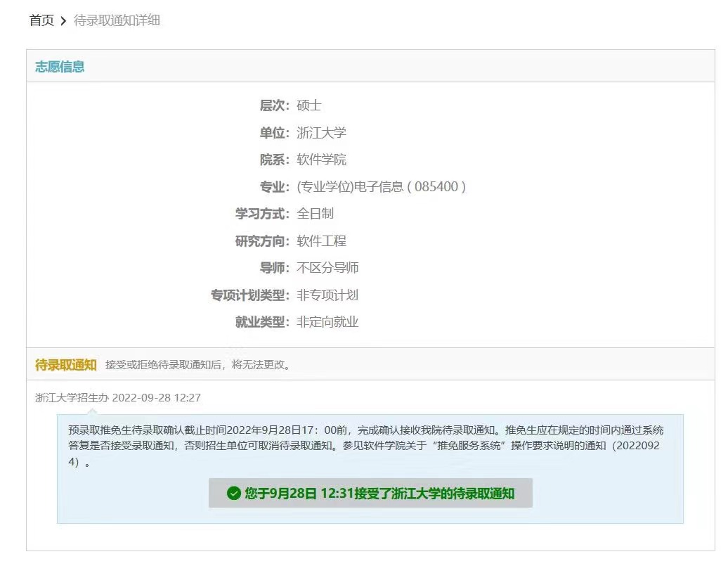728x566 pixels.
Task: Click the 院系 field label
Action: [x=274, y=160]
